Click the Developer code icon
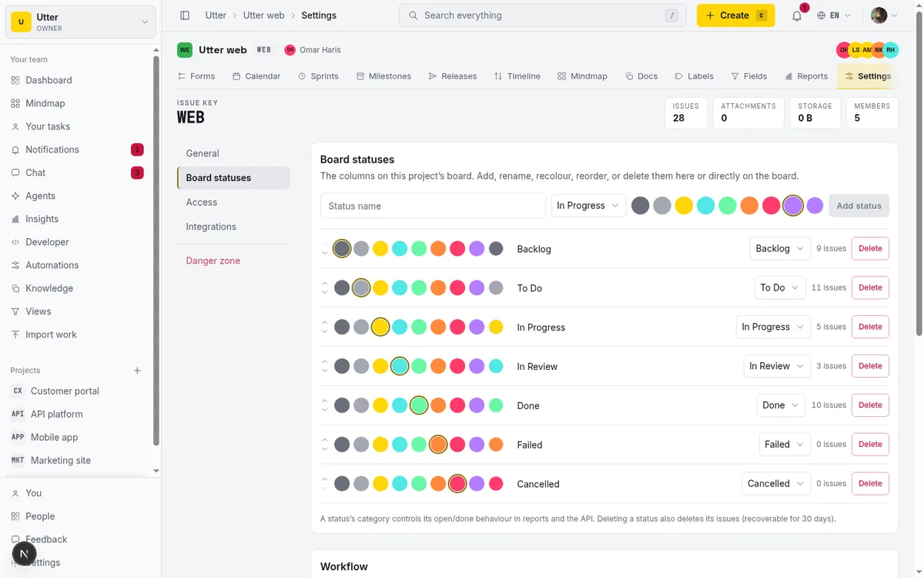 point(15,242)
